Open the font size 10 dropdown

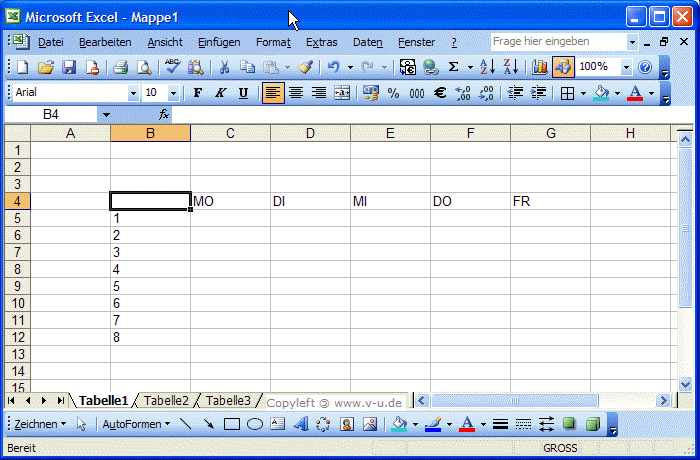pos(173,93)
